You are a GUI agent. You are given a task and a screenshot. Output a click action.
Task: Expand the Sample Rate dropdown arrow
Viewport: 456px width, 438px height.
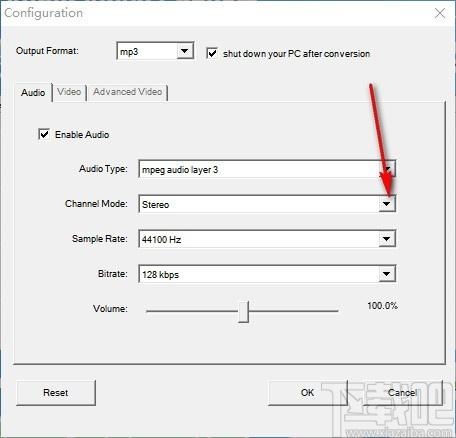(387, 239)
